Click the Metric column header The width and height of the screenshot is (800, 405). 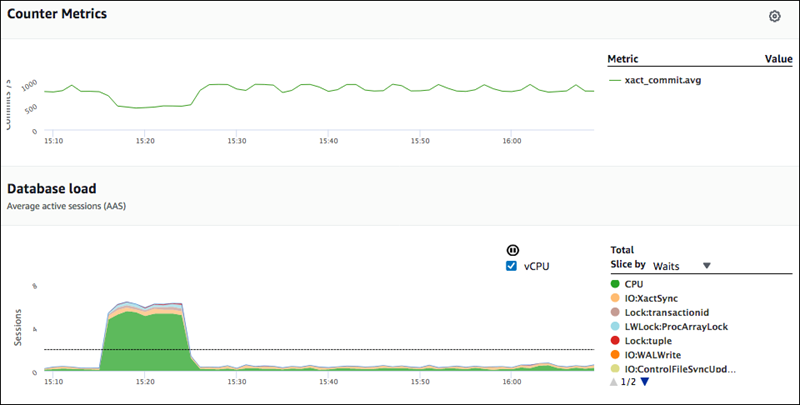pos(623,59)
